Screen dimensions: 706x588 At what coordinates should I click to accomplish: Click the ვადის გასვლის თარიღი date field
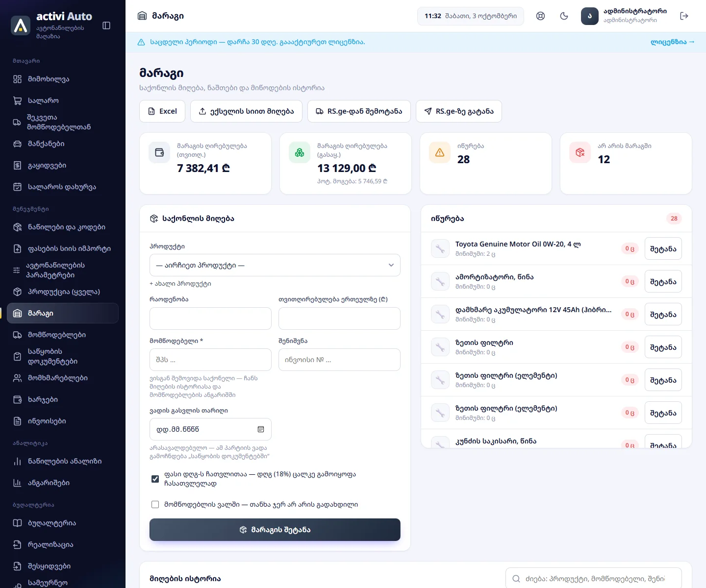coord(210,429)
